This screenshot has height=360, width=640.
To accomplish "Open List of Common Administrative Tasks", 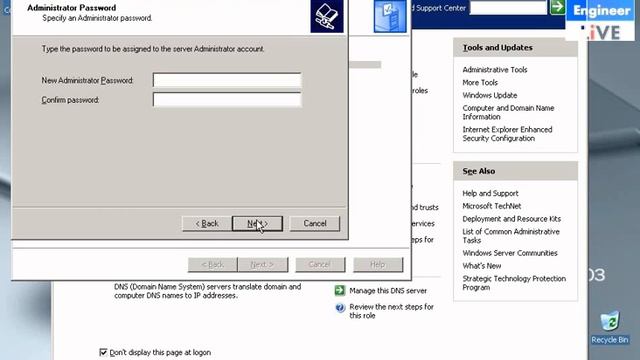I will pyautogui.click(x=511, y=236).
